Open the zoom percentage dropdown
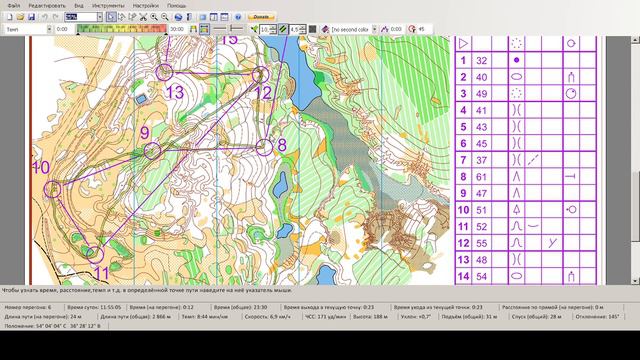640x360 pixels. click(x=100, y=17)
